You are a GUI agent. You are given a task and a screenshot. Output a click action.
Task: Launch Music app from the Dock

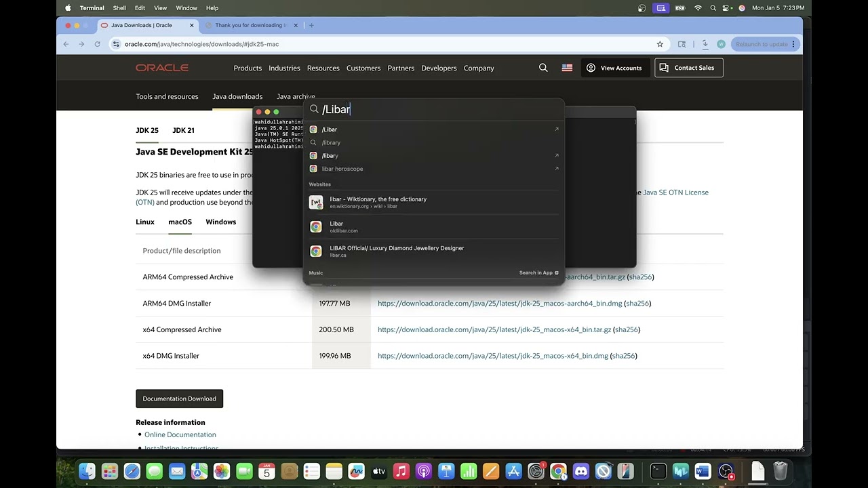pyautogui.click(x=401, y=471)
